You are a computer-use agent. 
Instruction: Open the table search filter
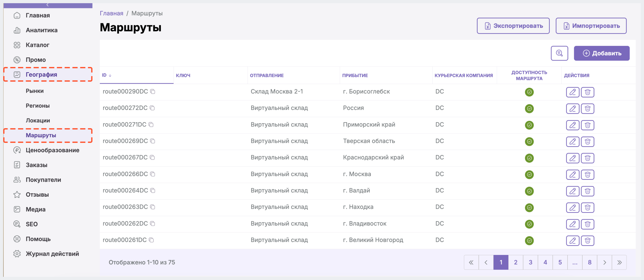point(559,53)
